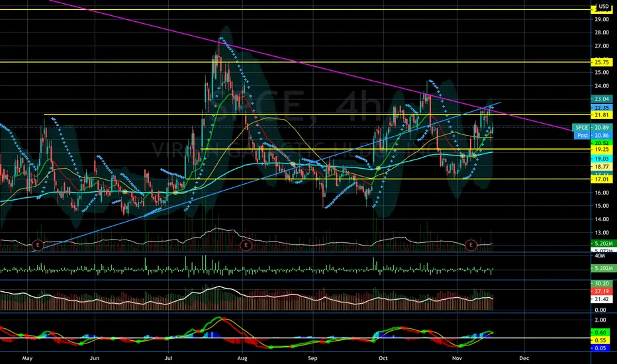This screenshot has height=364, width=617.
Task: Click the Jun label on time axis
Action: pyautogui.click(x=95, y=358)
